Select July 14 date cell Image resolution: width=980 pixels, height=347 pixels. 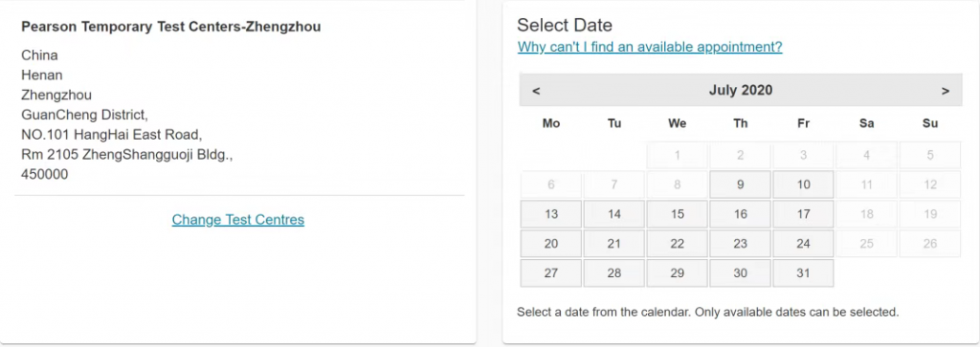pos(614,214)
